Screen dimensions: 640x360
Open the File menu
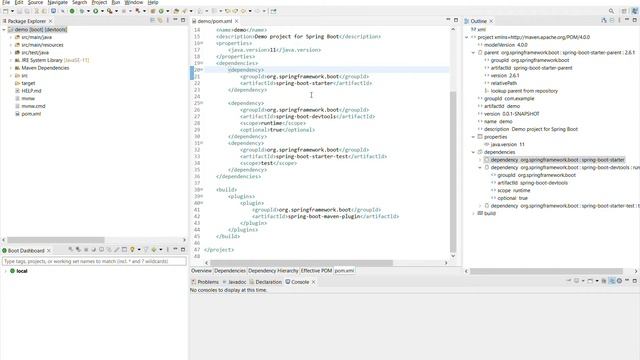[6, 2]
